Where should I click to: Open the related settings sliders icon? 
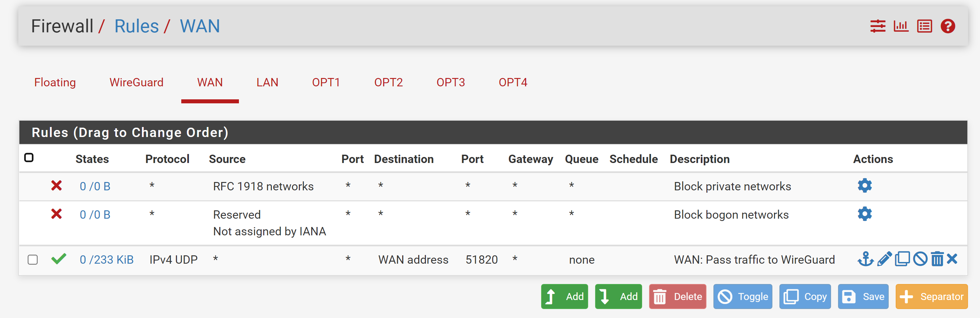[878, 26]
